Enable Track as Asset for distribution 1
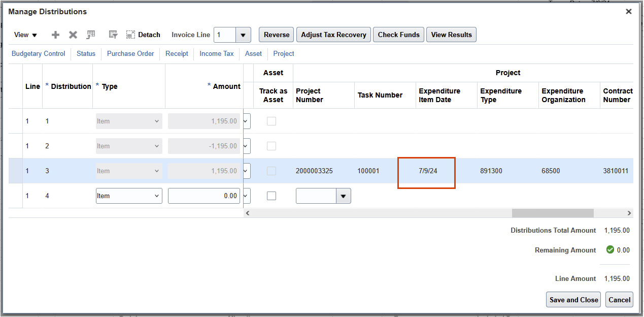Screen dimensions: 644x317 (x=272, y=121)
